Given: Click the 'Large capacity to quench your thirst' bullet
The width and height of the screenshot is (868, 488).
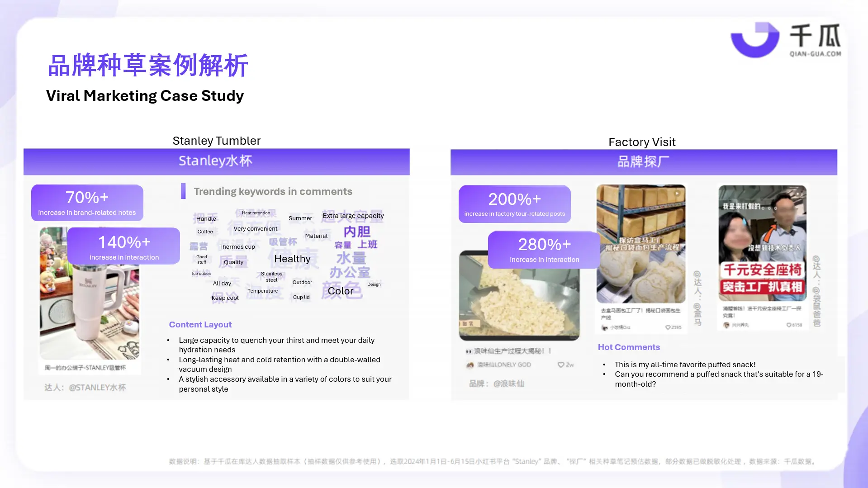Looking at the screenshot, I should coord(276,345).
